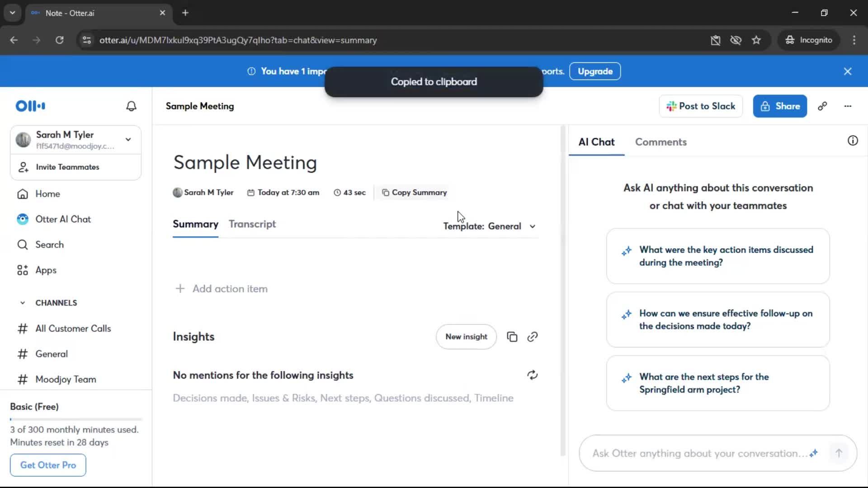Collapse the CHANNELS section
The image size is (868, 488).
tap(23, 303)
